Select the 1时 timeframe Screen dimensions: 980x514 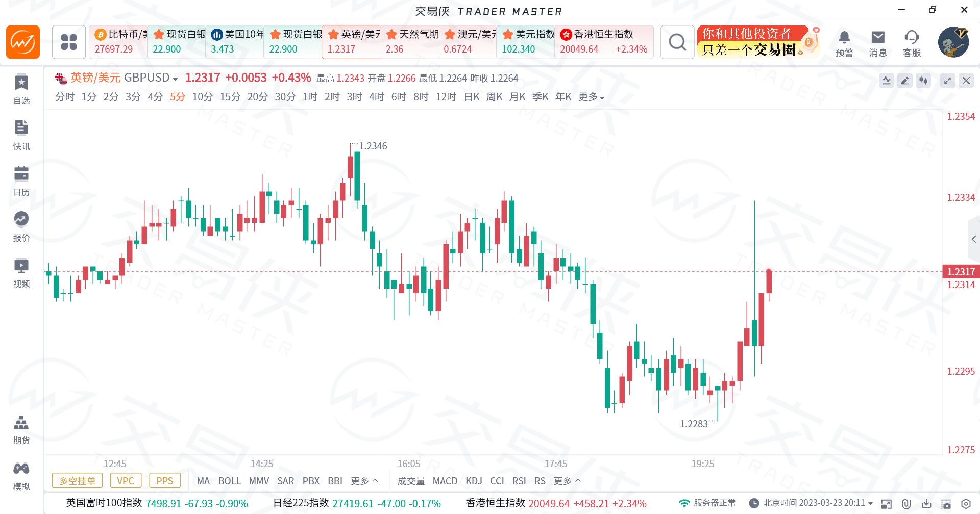(310, 97)
